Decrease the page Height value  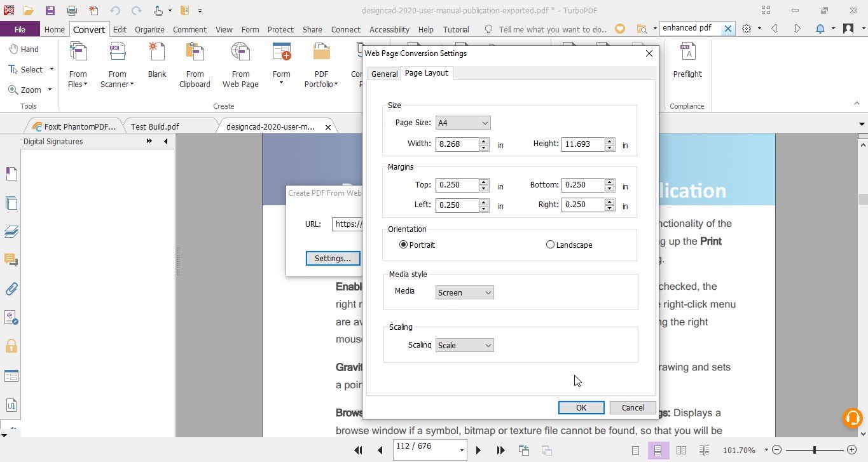pos(610,147)
